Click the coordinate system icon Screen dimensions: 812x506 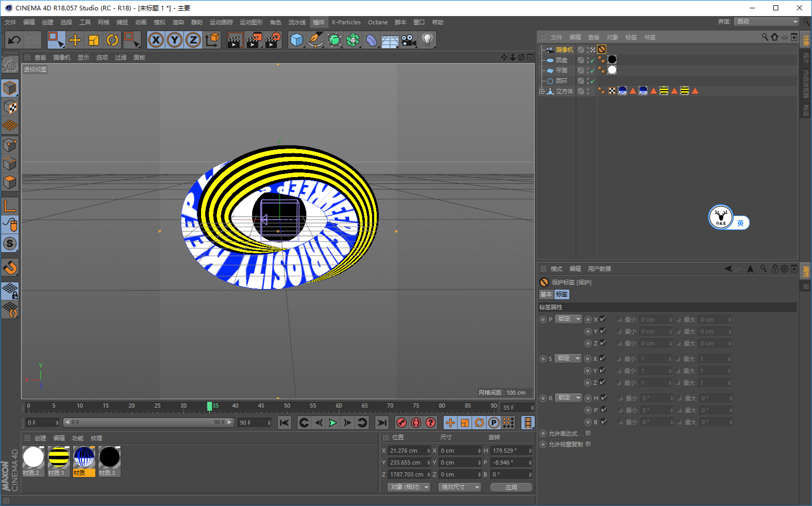pos(212,40)
